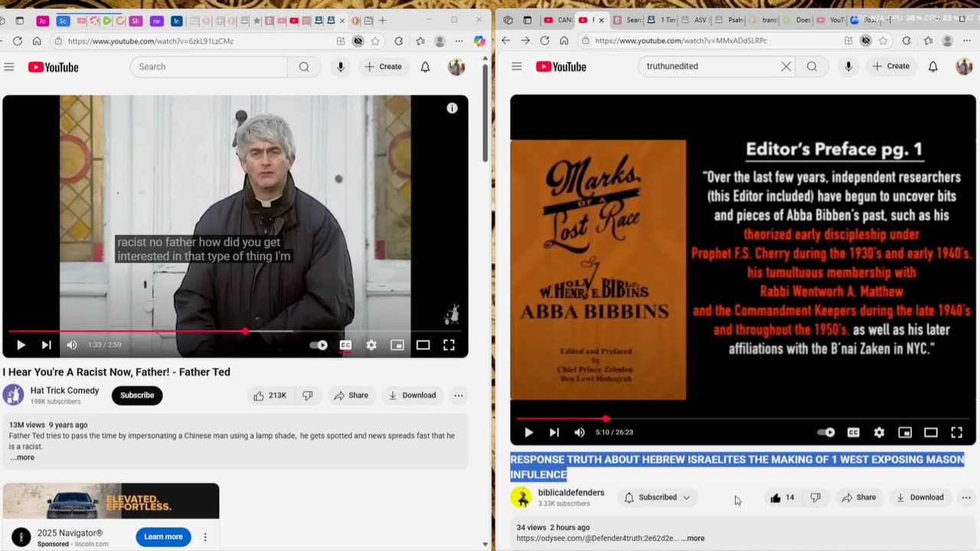
Task: Subscribe to Hat Trick Comedy
Action: (x=137, y=396)
